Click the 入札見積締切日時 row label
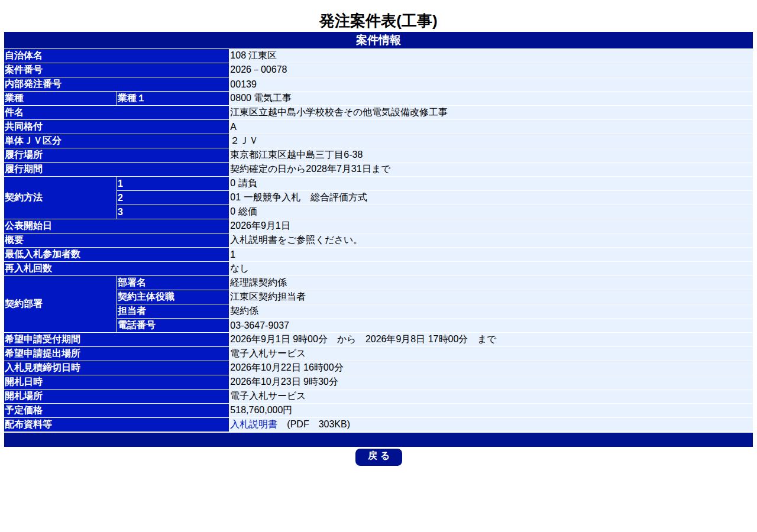The width and height of the screenshot is (757, 532). point(117,368)
